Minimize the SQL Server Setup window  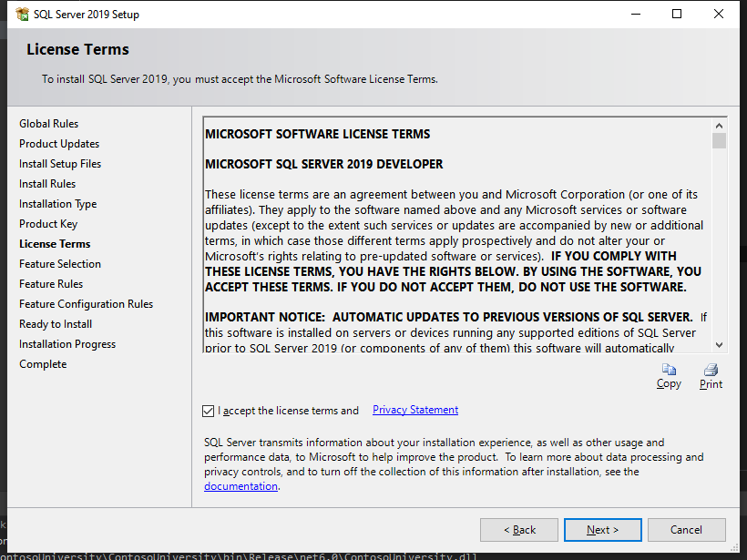tap(635, 15)
